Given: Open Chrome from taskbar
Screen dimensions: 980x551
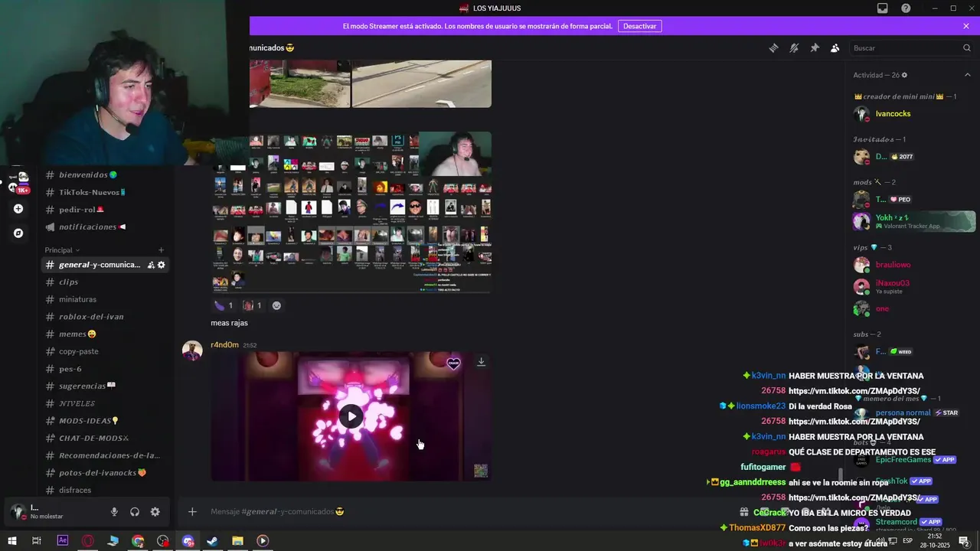Looking at the screenshot, I should click(138, 541).
